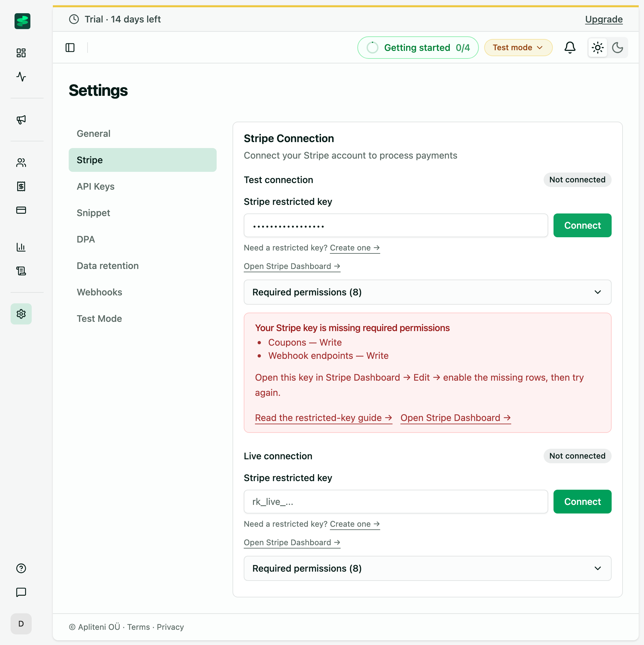
Task: Open the Terms footer link
Action: tap(138, 627)
